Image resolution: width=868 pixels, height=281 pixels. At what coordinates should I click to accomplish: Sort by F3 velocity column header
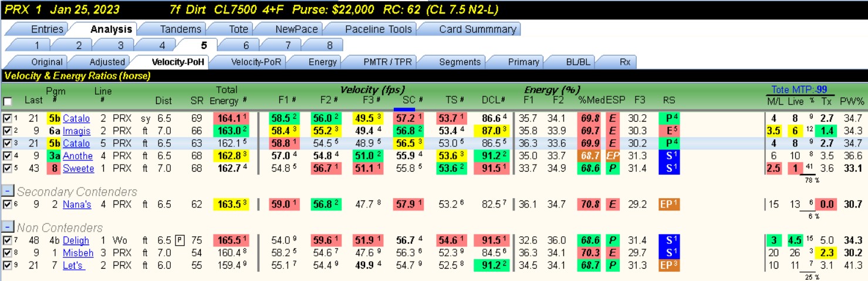click(373, 101)
